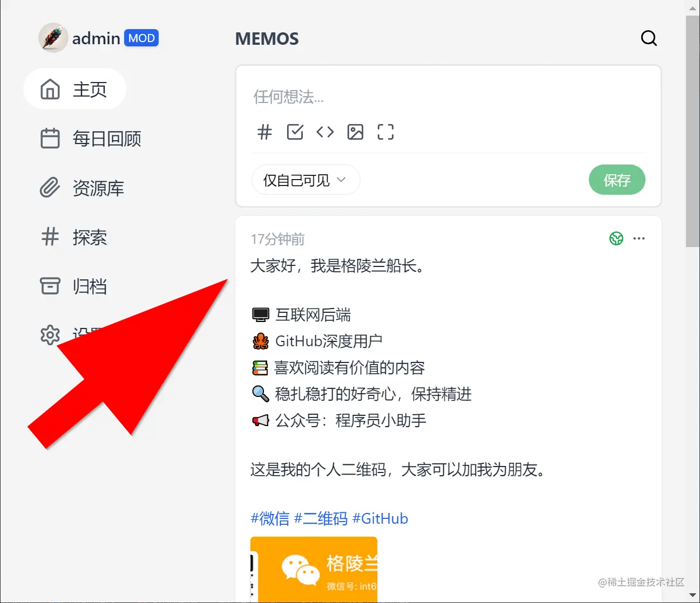This screenshot has width=700, height=603.
Task: Click the paperclip resources icon
Action: (x=50, y=188)
